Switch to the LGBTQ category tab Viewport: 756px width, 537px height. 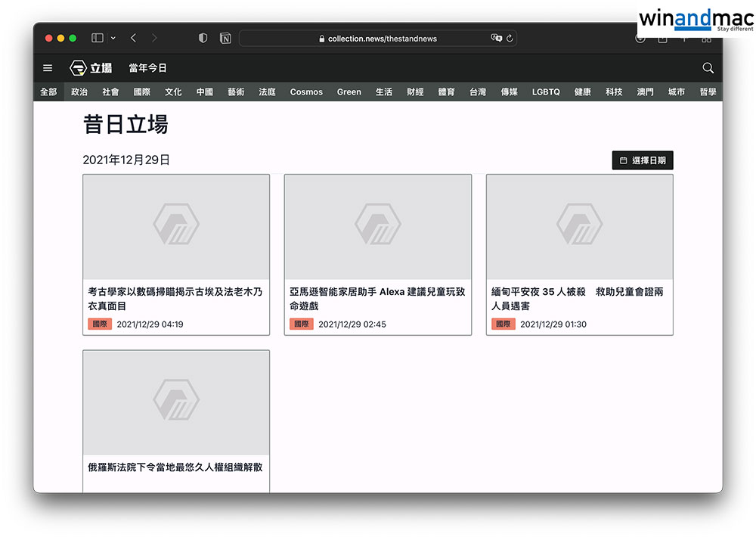546,92
